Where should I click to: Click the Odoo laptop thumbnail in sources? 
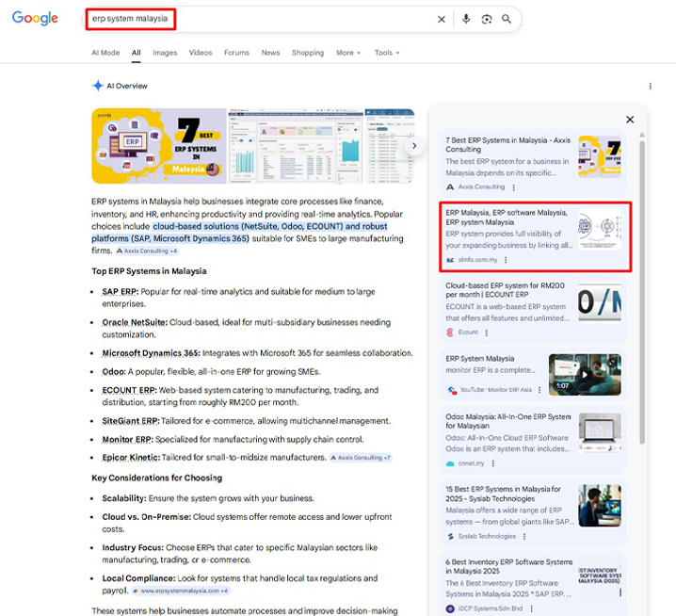coord(600,432)
